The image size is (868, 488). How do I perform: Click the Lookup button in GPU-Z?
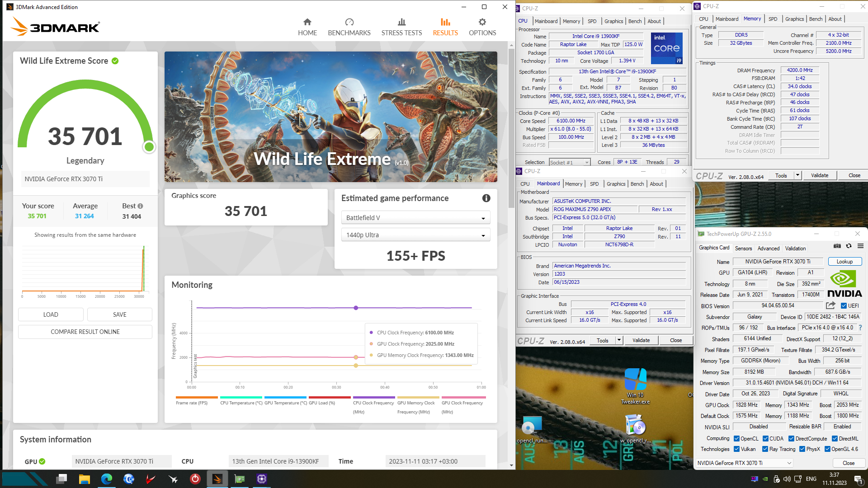coord(844,262)
